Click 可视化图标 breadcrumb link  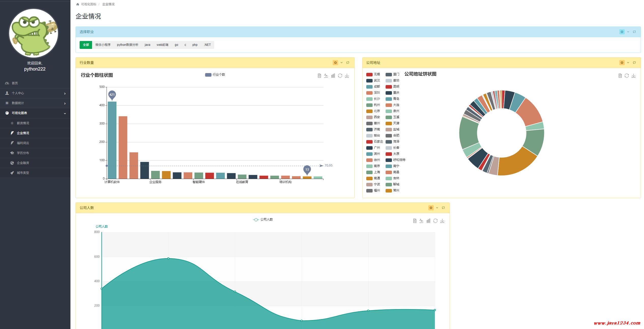tap(89, 4)
